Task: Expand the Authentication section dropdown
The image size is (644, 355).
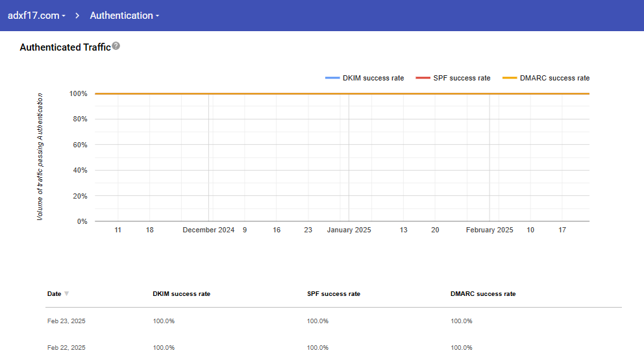Action: click(124, 16)
